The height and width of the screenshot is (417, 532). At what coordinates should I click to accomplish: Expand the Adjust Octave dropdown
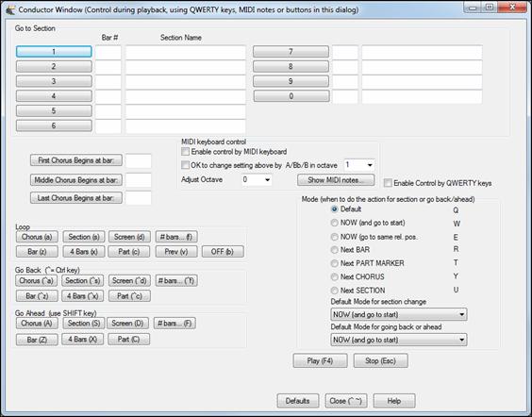click(257, 179)
